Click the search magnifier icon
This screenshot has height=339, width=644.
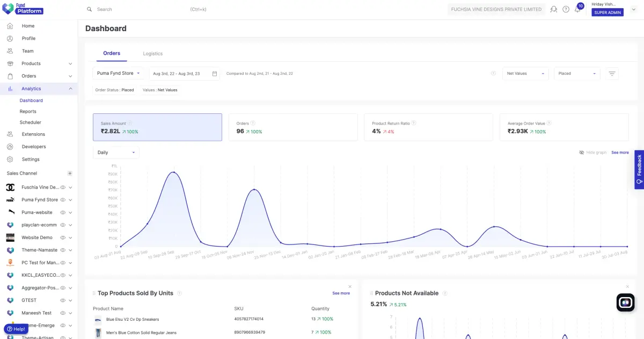click(x=89, y=9)
